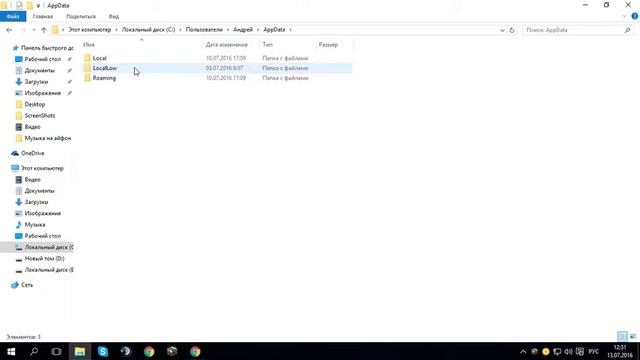Screen dimensions: 640x360
Task: Click Этот компьютер in the address bar
Action: pos(89,30)
